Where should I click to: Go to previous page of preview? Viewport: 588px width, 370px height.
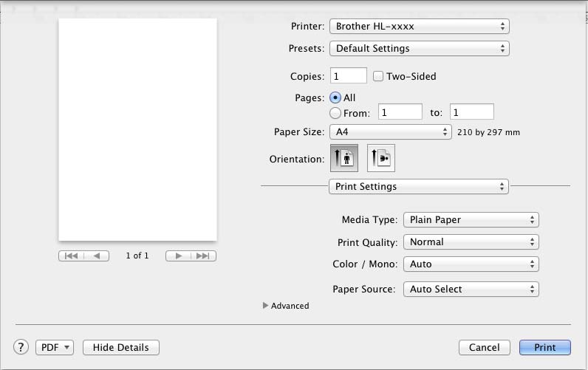coord(97,256)
